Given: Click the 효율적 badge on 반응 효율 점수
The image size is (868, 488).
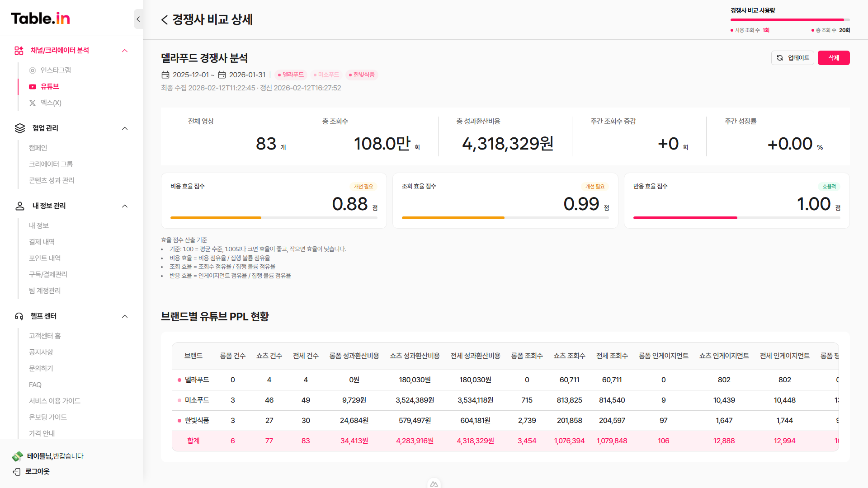Looking at the screenshot, I should click(x=829, y=187).
